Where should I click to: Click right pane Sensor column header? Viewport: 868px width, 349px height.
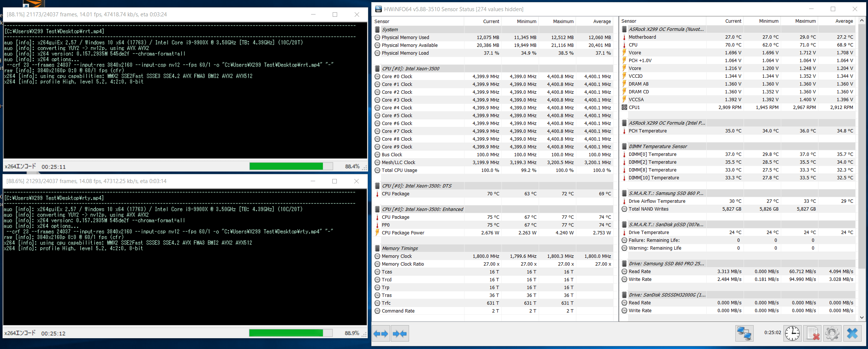(663, 21)
